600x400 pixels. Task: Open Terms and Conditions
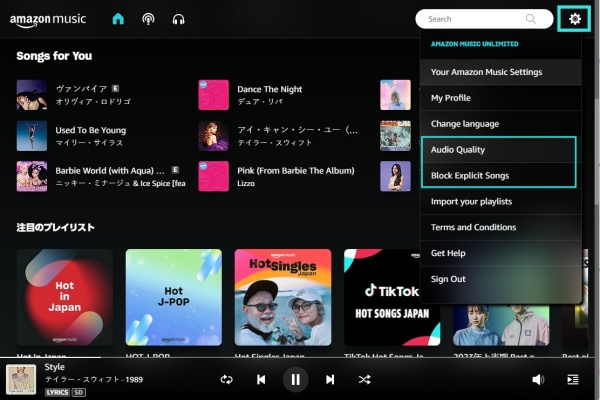[501, 227]
